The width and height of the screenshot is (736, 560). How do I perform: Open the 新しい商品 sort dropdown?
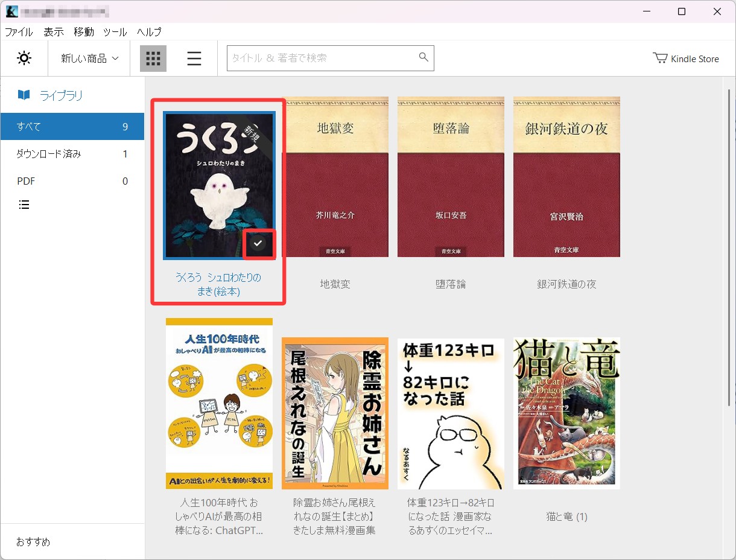(x=89, y=59)
